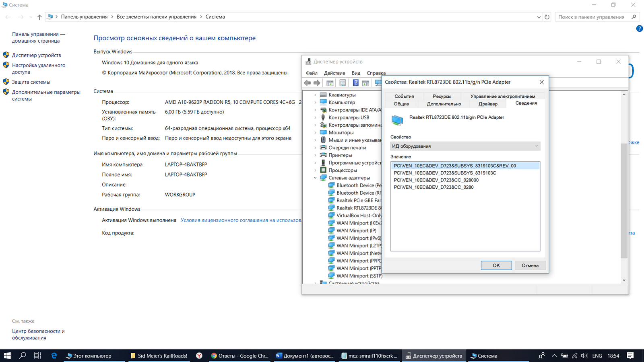Open the Защита системы link

pyautogui.click(x=31, y=82)
